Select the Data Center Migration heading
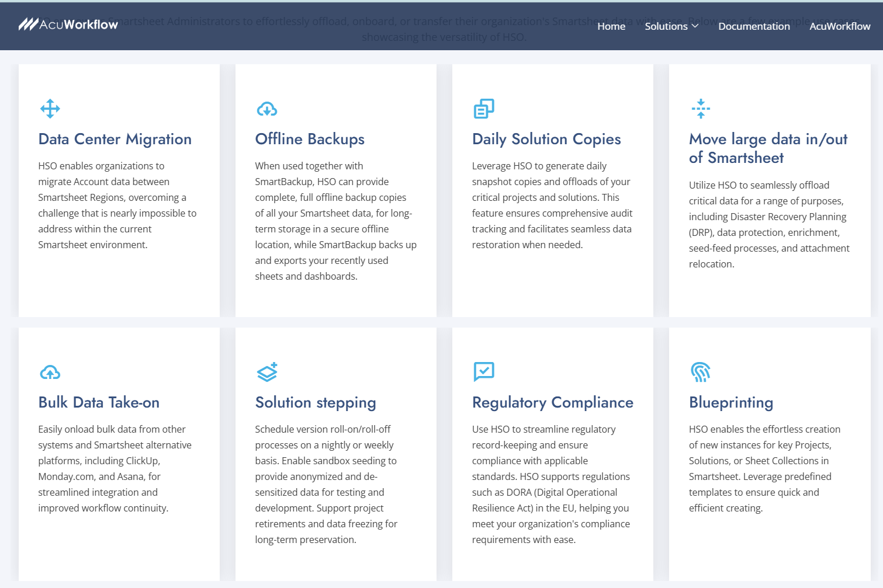The width and height of the screenshot is (883, 588). click(115, 139)
